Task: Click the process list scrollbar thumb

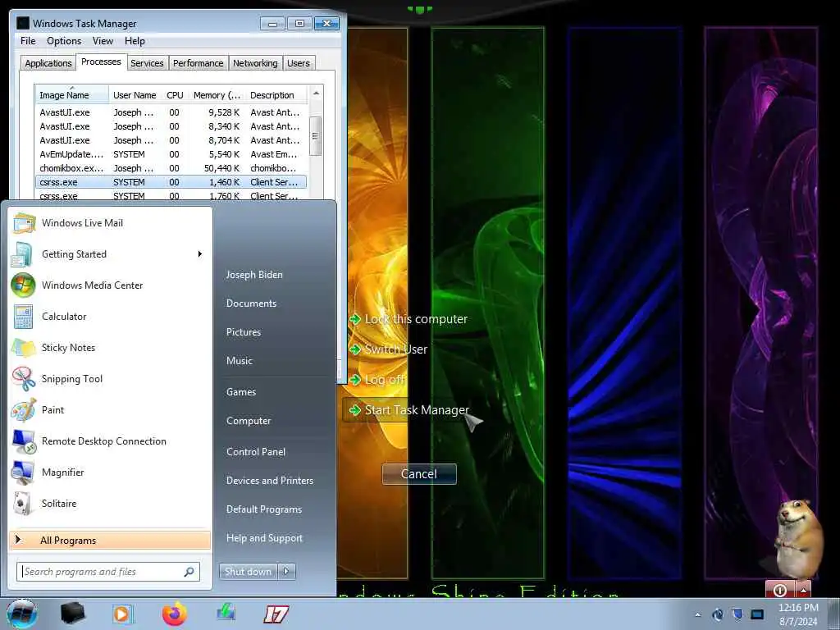Action: (316, 136)
